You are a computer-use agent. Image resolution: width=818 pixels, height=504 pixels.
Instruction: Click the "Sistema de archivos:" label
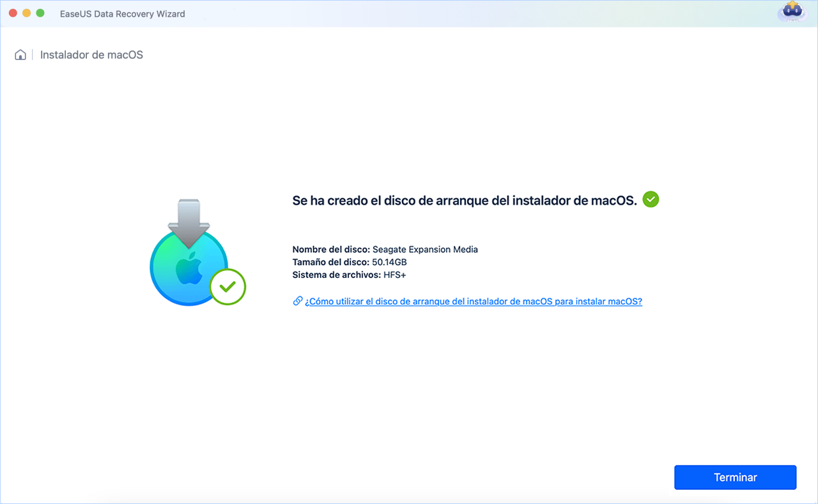(x=337, y=275)
